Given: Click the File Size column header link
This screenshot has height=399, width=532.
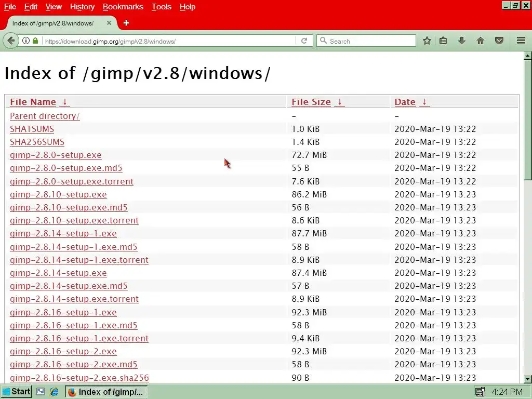Looking at the screenshot, I should [x=311, y=102].
